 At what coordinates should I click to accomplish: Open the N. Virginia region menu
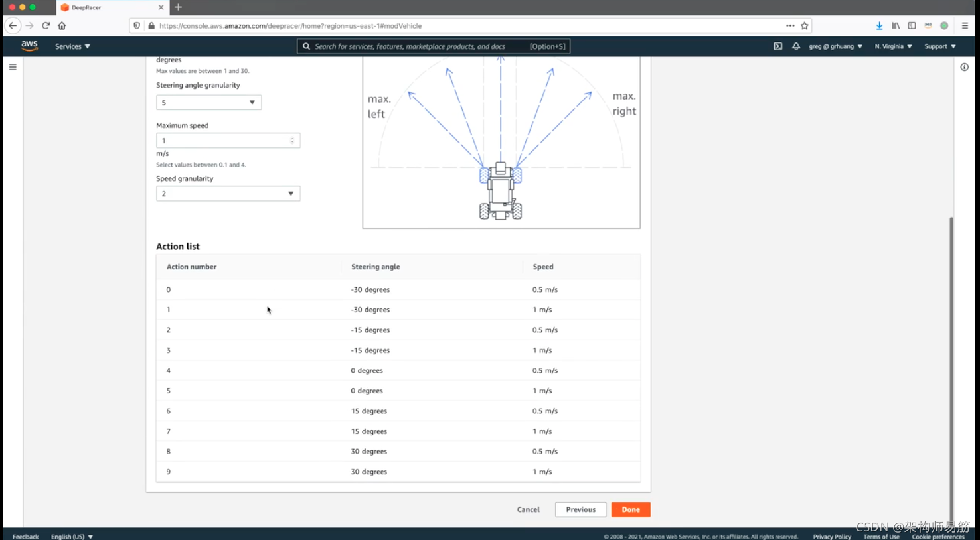[x=893, y=46]
